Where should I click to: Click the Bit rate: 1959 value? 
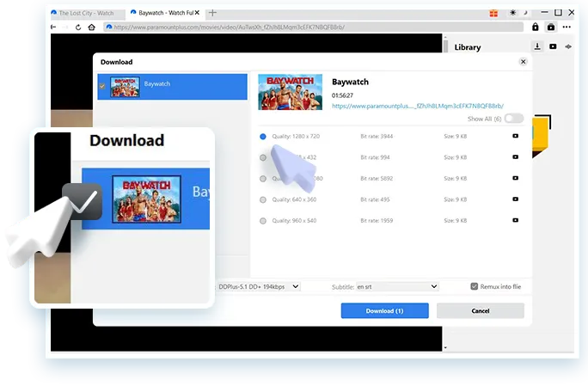coord(377,221)
